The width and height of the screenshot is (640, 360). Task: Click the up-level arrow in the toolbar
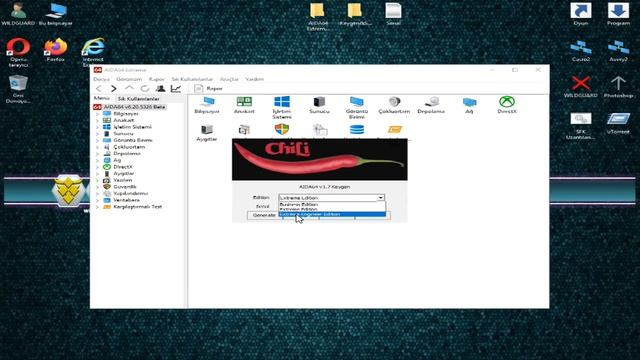coord(129,89)
